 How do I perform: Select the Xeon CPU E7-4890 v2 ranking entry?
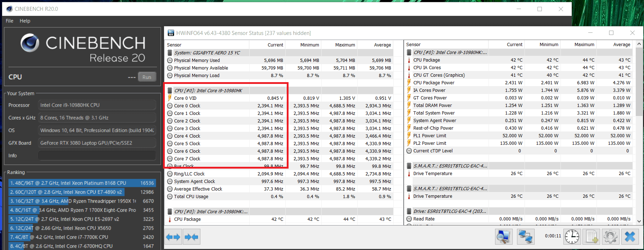82,192
